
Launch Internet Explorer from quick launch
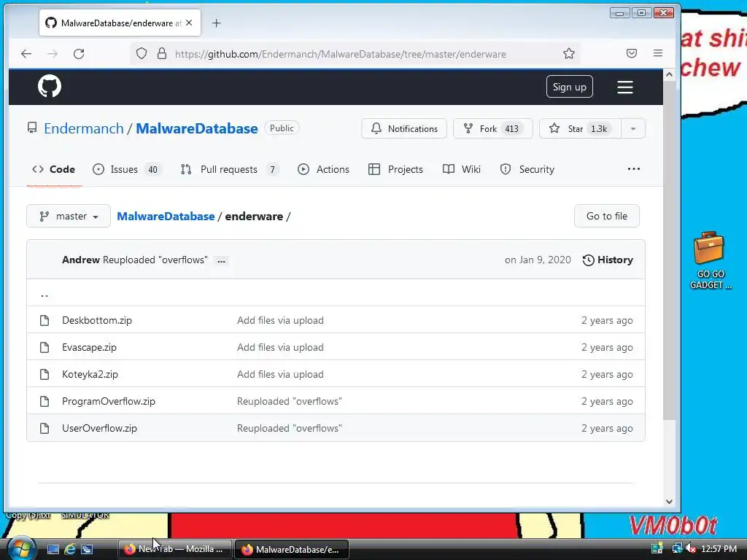(70, 549)
